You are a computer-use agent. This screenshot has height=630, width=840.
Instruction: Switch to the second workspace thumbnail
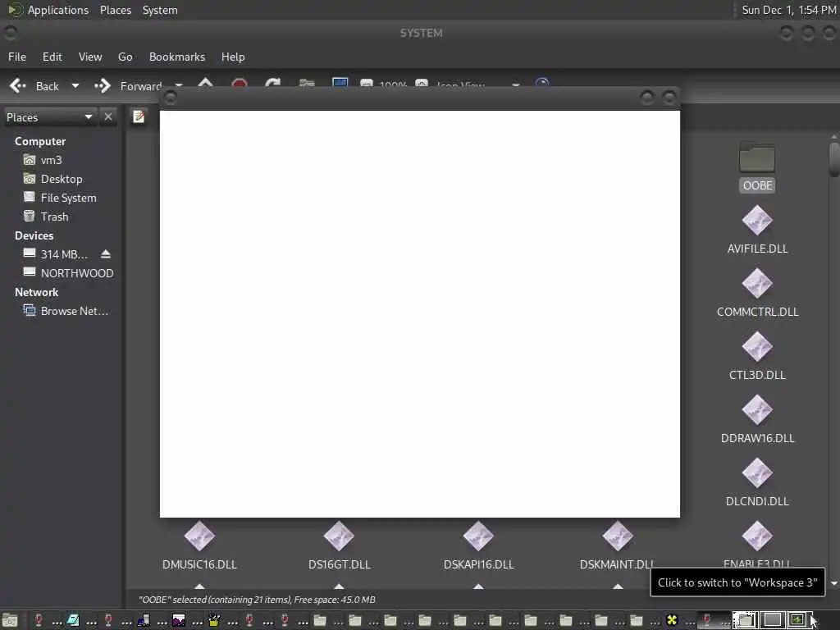coord(771,620)
